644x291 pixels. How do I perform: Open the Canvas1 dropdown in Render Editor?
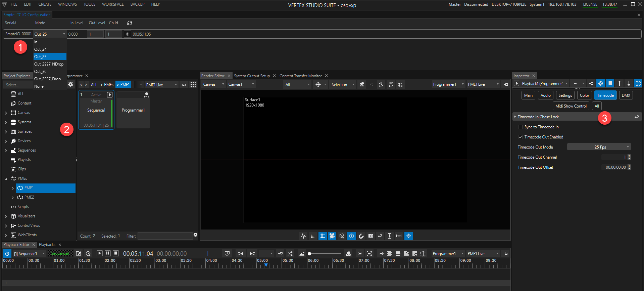point(241,84)
